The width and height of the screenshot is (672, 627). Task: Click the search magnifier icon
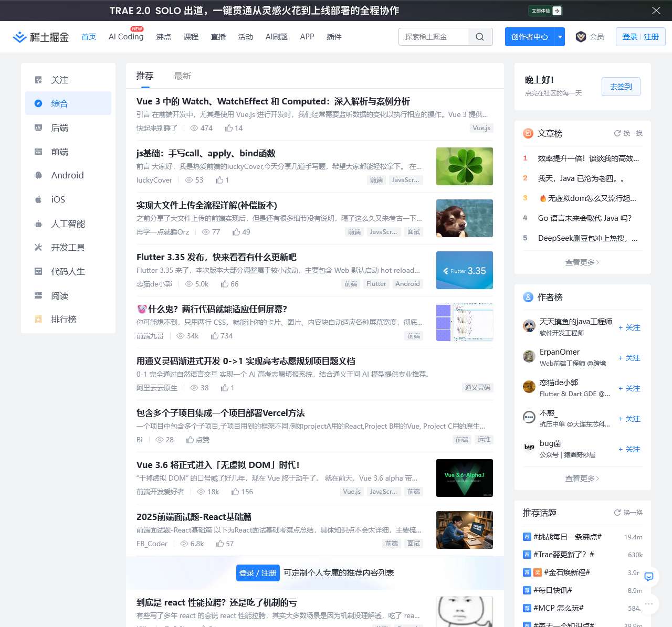pyautogui.click(x=479, y=37)
